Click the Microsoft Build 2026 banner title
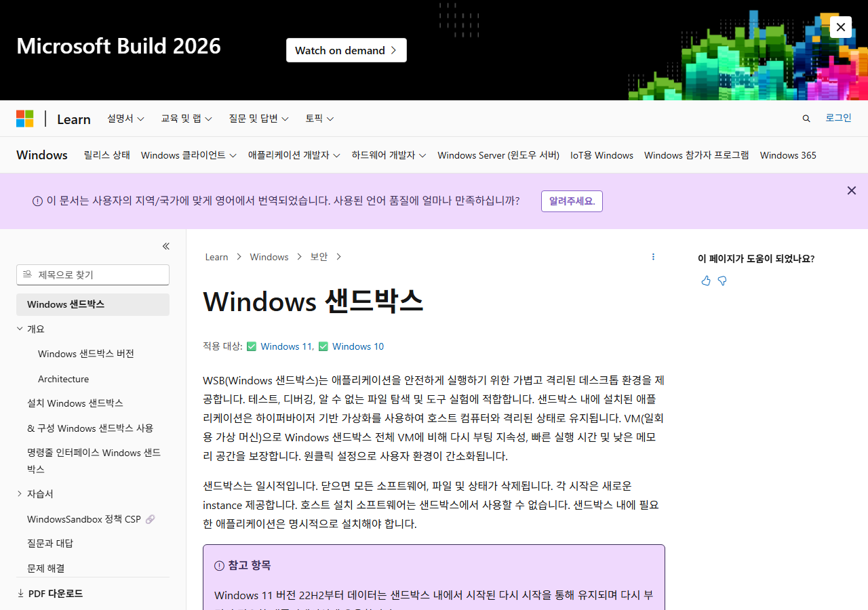 (119, 46)
